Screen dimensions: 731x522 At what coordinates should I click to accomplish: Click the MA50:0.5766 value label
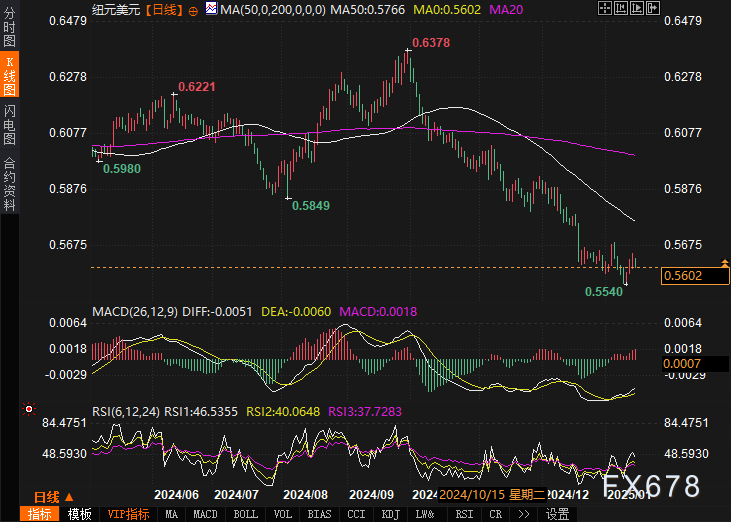pos(367,10)
